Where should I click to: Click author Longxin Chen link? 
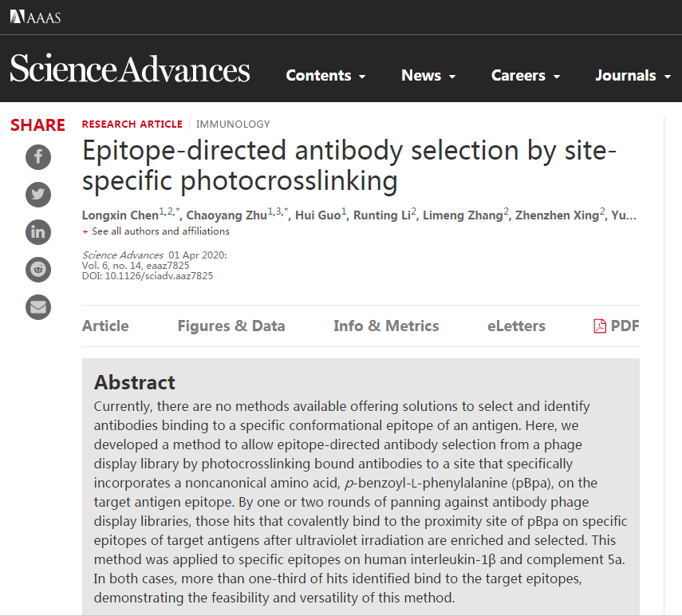[x=120, y=215]
